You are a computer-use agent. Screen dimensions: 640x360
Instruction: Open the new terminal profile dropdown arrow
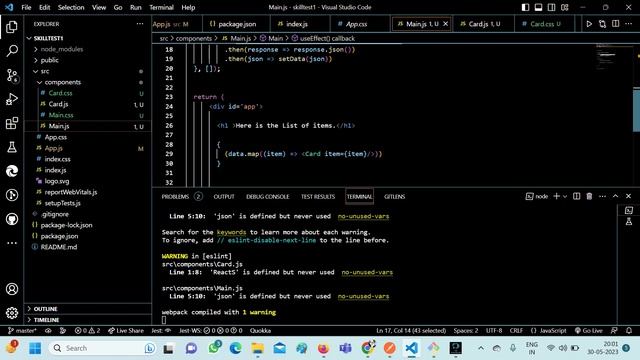[x=565, y=196]
